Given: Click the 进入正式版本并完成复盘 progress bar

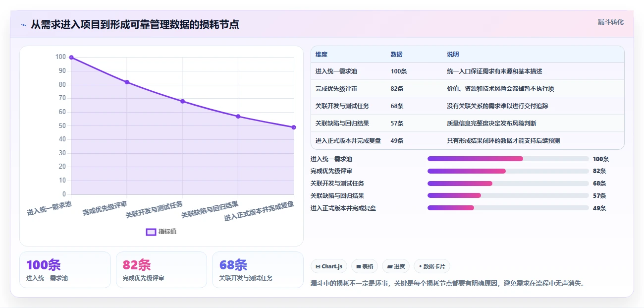Looking at the screenshot, I should click(x=508, y=208).
